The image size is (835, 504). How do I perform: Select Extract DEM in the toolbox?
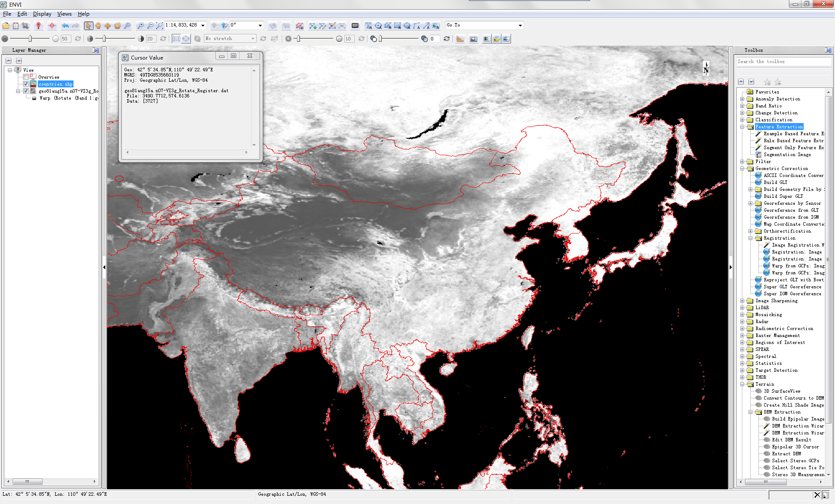(786, 454)
